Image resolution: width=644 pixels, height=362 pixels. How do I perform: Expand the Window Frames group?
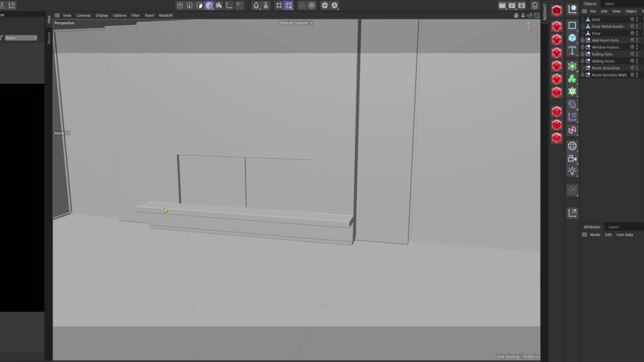click(582, 47)
